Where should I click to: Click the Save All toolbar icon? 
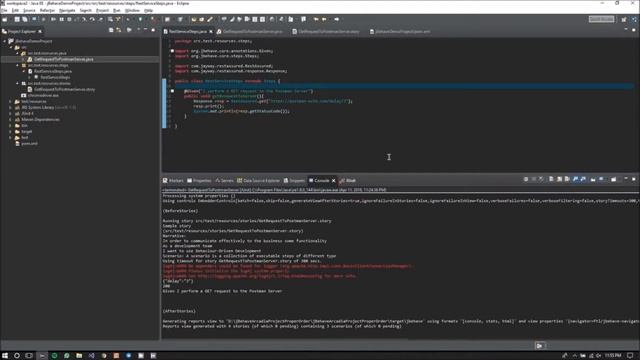(x=24, y=19)
